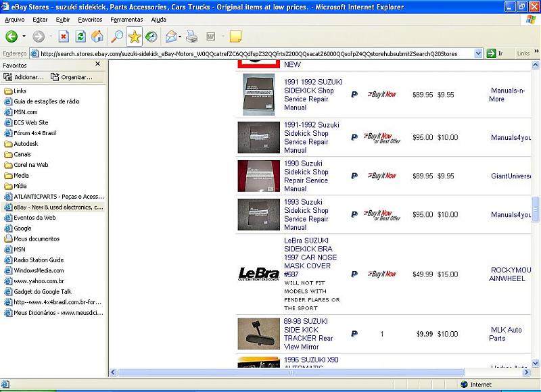
Task: Click the Windows flag logo in the menu bar
Action: [531, 20]
